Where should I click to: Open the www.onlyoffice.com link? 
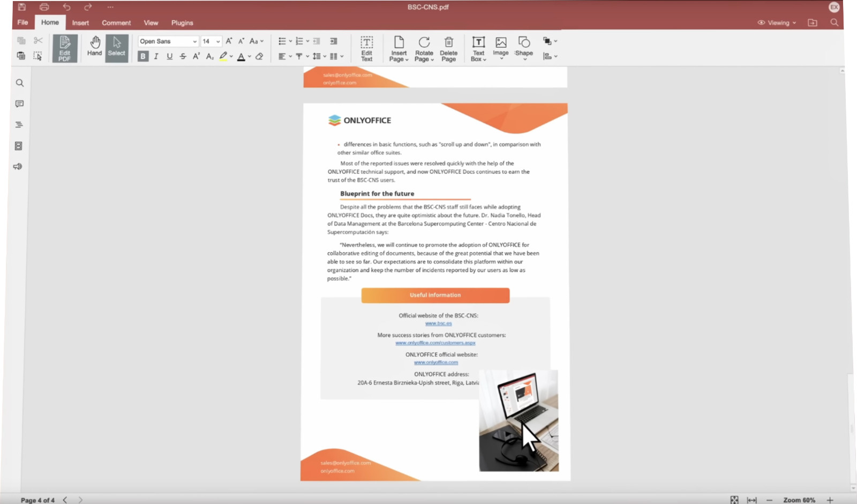(x=436, y=363)
